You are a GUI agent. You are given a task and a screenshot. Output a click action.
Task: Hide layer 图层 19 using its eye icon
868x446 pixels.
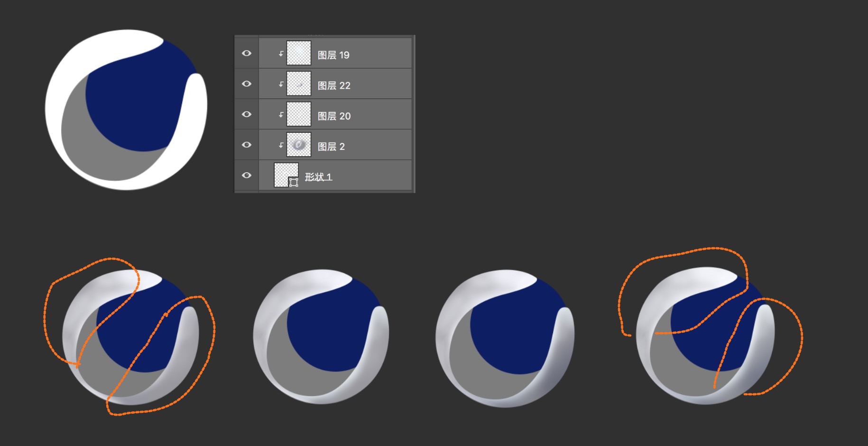(247, 53)
